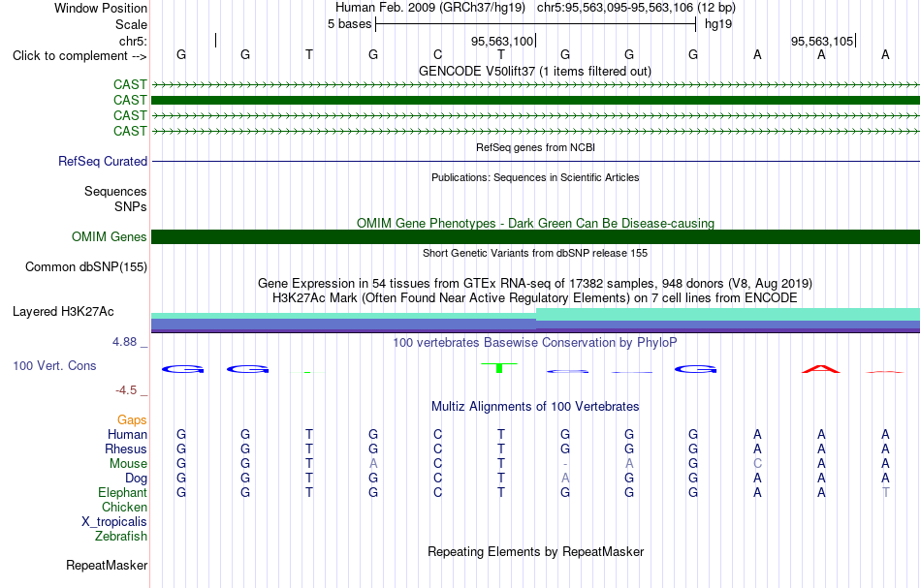Click the thick green CAST exon bar

pos(535,101)
